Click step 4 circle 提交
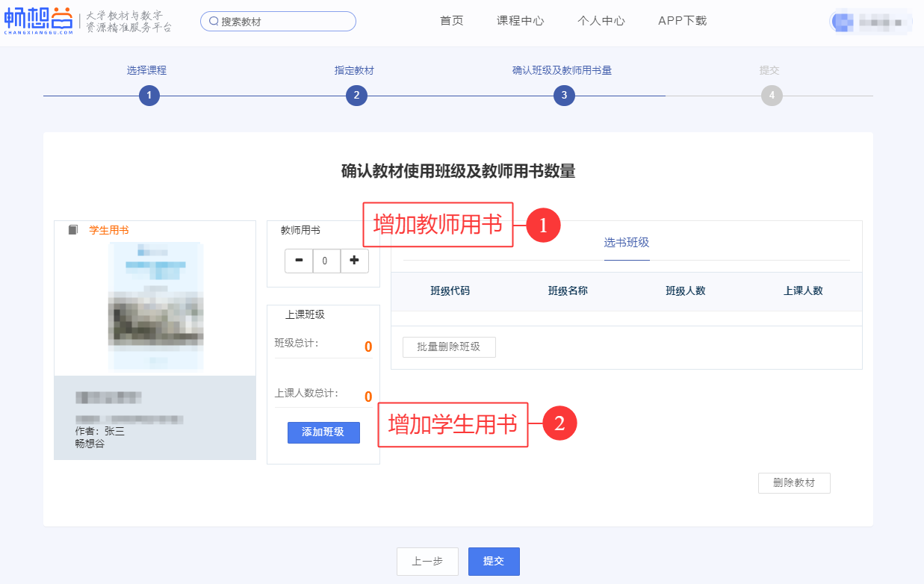 tap(772, 96)
